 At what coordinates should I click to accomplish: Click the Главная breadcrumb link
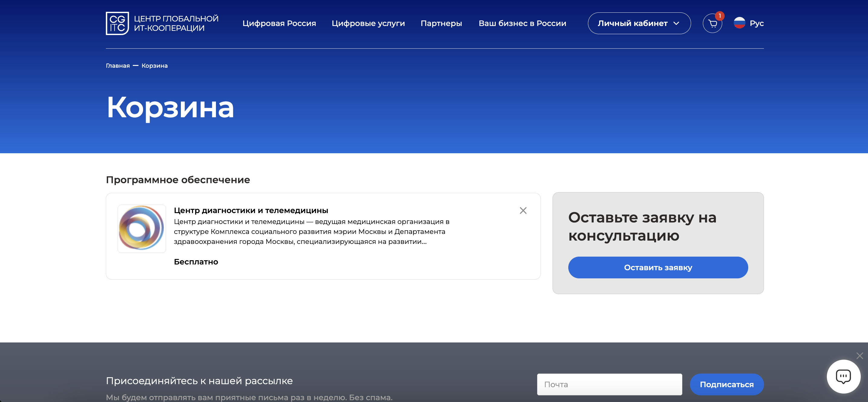118,66
